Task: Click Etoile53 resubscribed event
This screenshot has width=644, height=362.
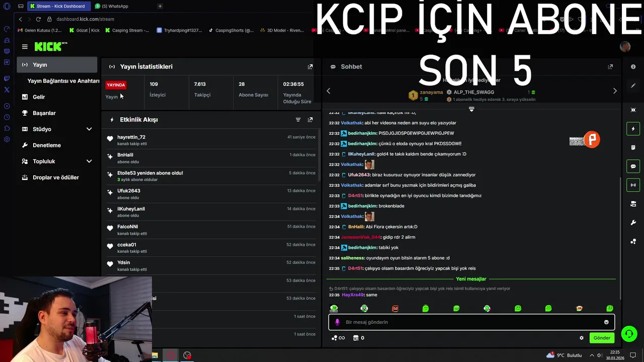Action: (211, 176)
